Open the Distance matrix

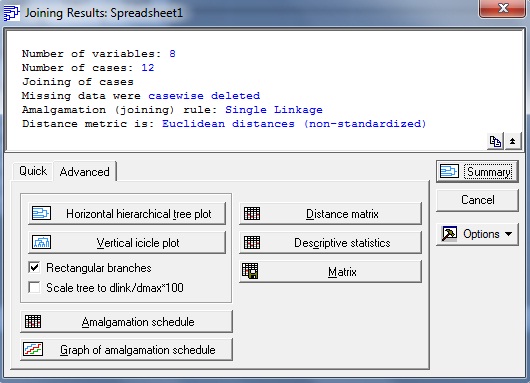click(x=330, y=214)
